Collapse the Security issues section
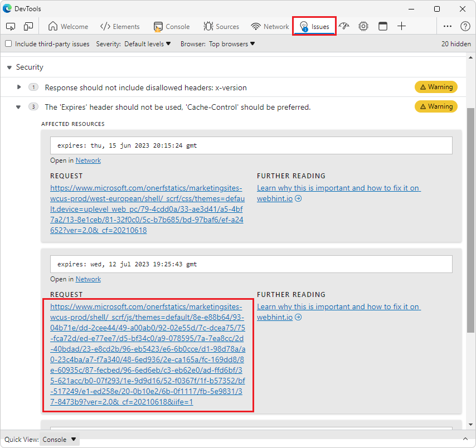The height and width of the screenshot is (448, 476). coord(9,67)
